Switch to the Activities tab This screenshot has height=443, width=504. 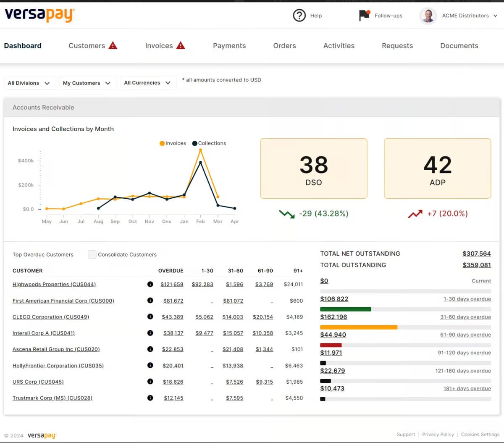[339, 46]
